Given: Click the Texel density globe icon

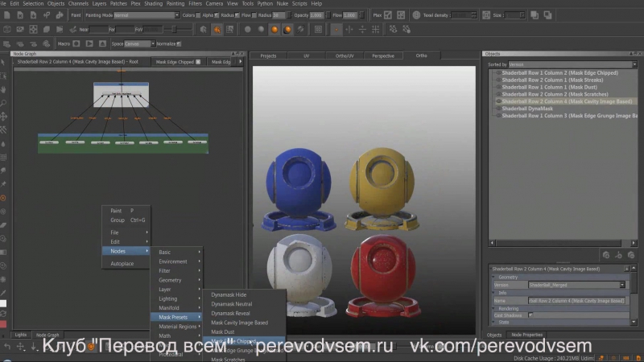Looking at the screenshot, I should (x=416, y=15).
